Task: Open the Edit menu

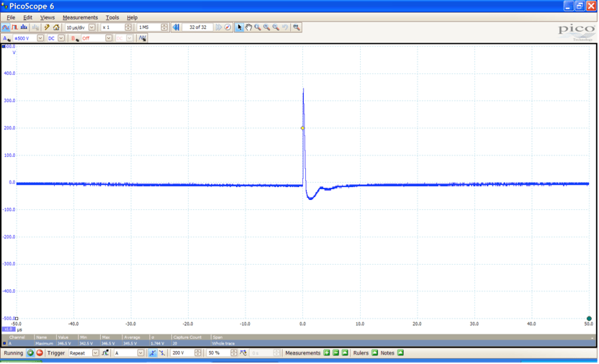Action: pyautogui.click(x=27, y=17)
